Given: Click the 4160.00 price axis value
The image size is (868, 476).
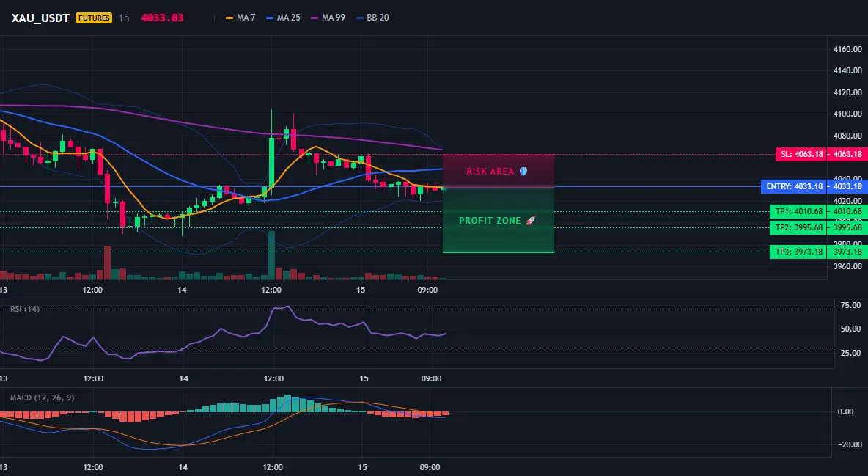Looking at the screenshot, I should coord(847,49).
